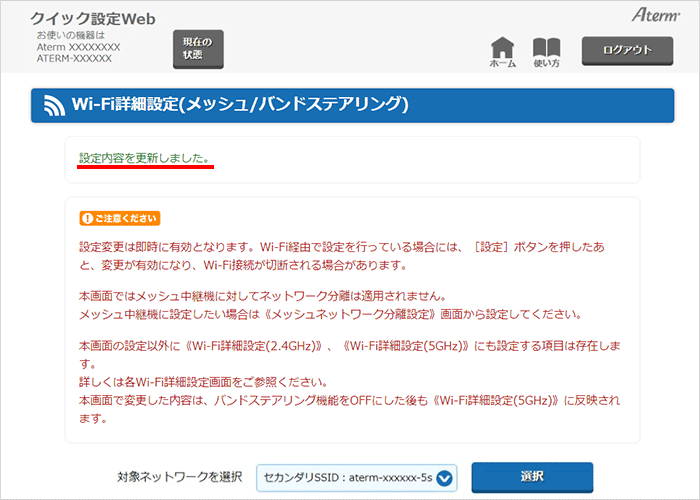Open the セカンダリSSID network dropdown

(x=346, y=478)
